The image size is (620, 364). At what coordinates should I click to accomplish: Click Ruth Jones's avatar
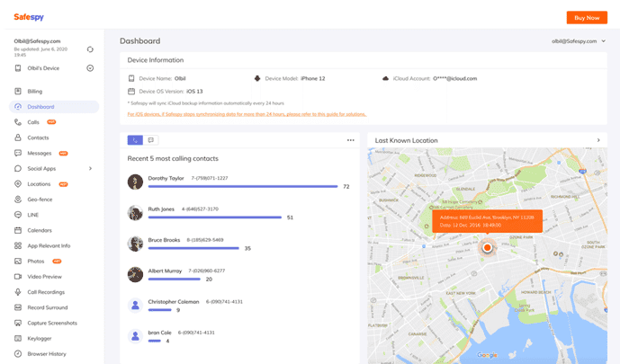pyautogui.click(x=135, y=213)
